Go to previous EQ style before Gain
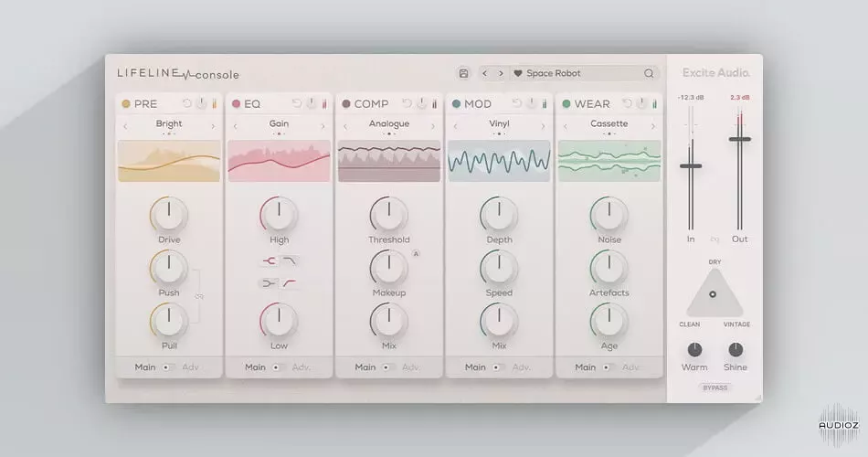 [x=235, y=126]
